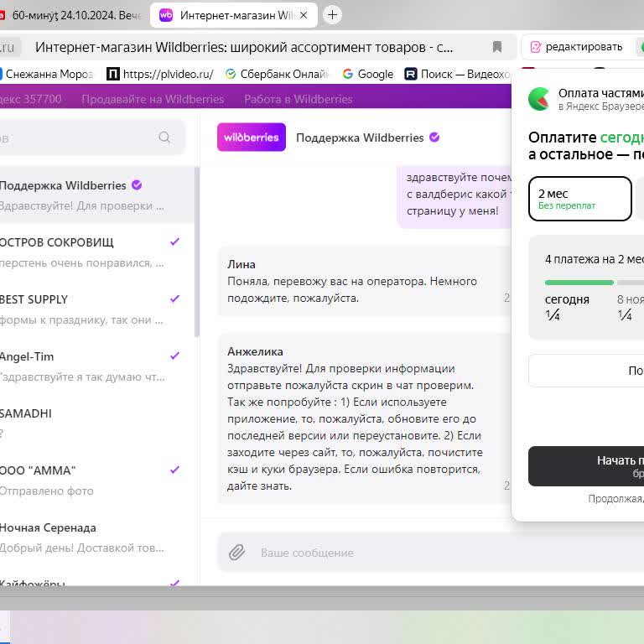Open the Google bookmark
The image size is (644, 644).
coord(367,74)
